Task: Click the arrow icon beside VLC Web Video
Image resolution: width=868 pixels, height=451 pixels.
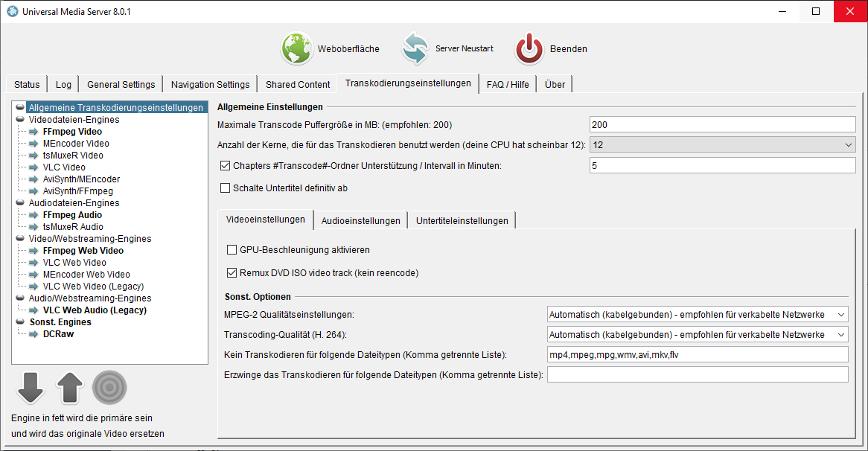Action: 33,263
